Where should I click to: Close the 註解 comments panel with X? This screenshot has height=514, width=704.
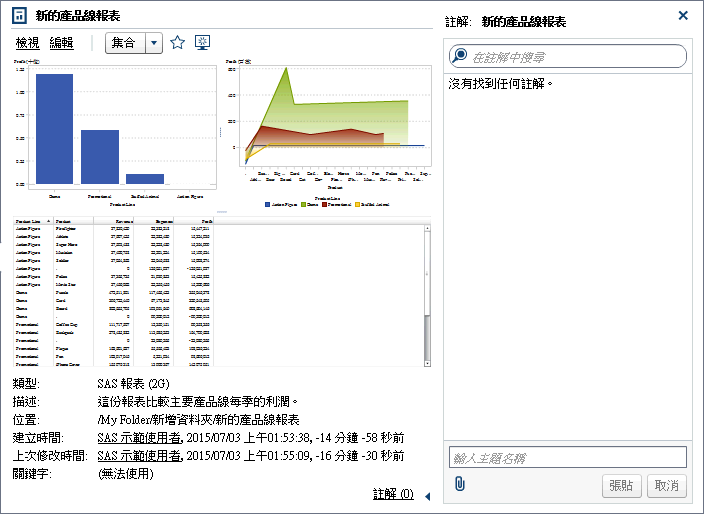[x=683, y=16]
